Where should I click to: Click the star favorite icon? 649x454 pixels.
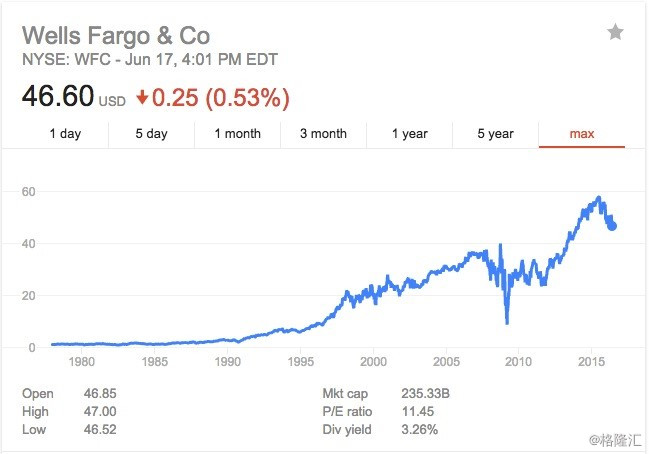point(615,33)
